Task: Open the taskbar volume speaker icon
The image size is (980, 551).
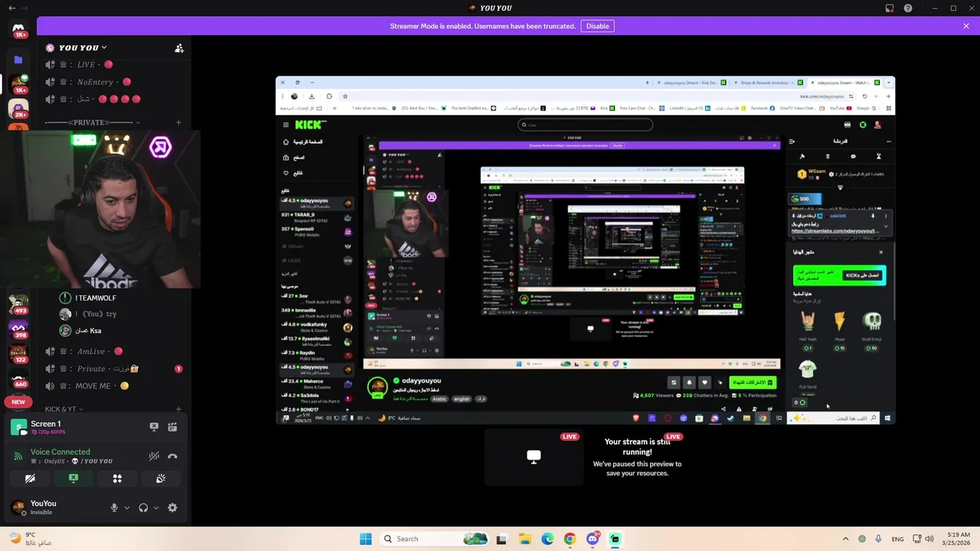Action: 929,539
